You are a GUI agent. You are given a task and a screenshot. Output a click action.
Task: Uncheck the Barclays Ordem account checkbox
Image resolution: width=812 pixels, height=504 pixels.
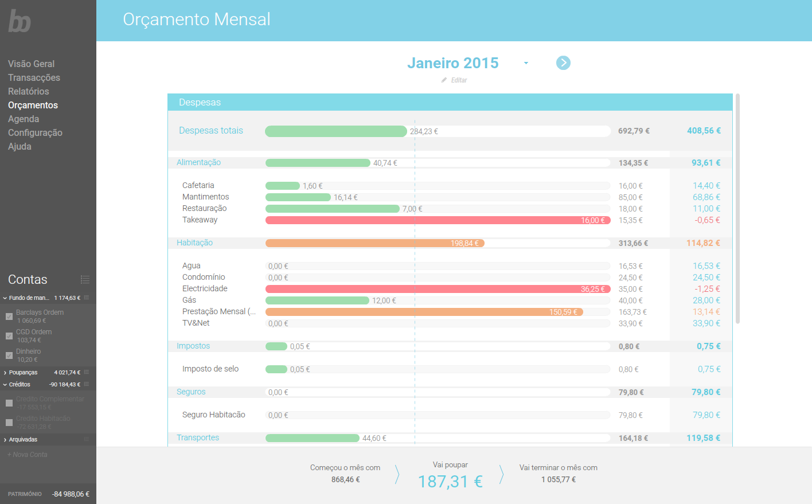9,317
